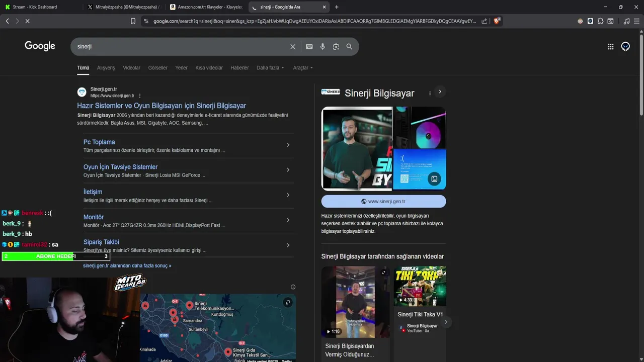Click inside the Google search input field
This screenshot has width=644, height=362.
(x=181, y=47)
